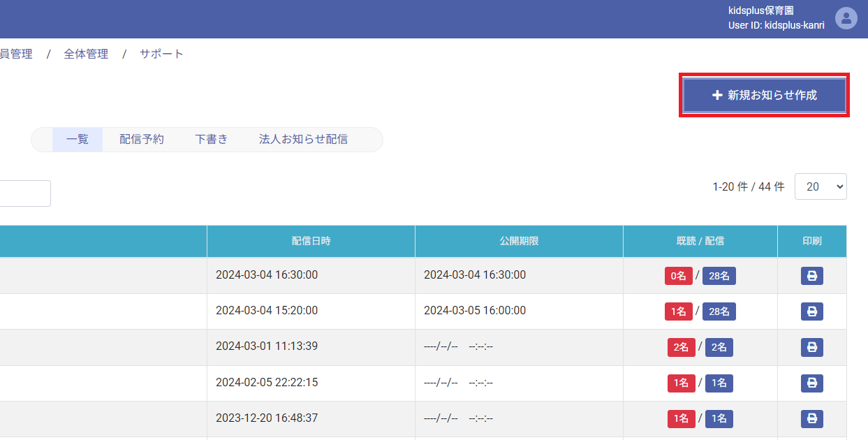
Task: Click the 印刷 column header
Action: point(812,241)
